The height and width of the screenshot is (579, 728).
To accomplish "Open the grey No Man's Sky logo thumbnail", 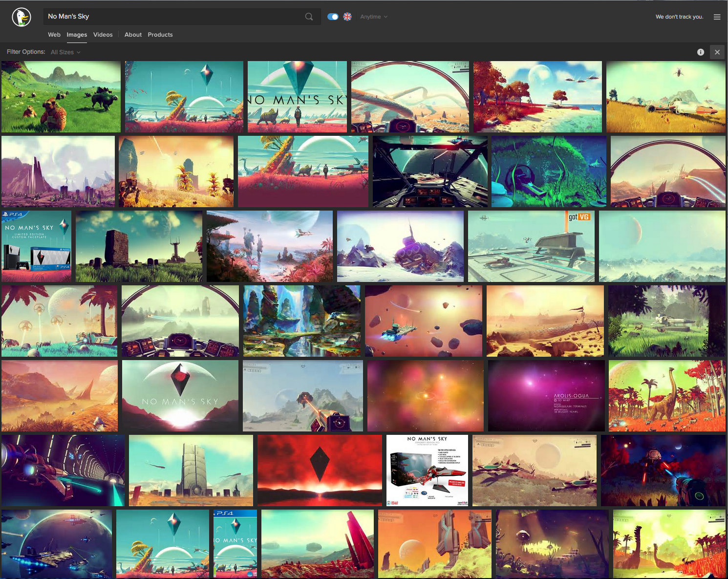I will (x=180, y=396).
